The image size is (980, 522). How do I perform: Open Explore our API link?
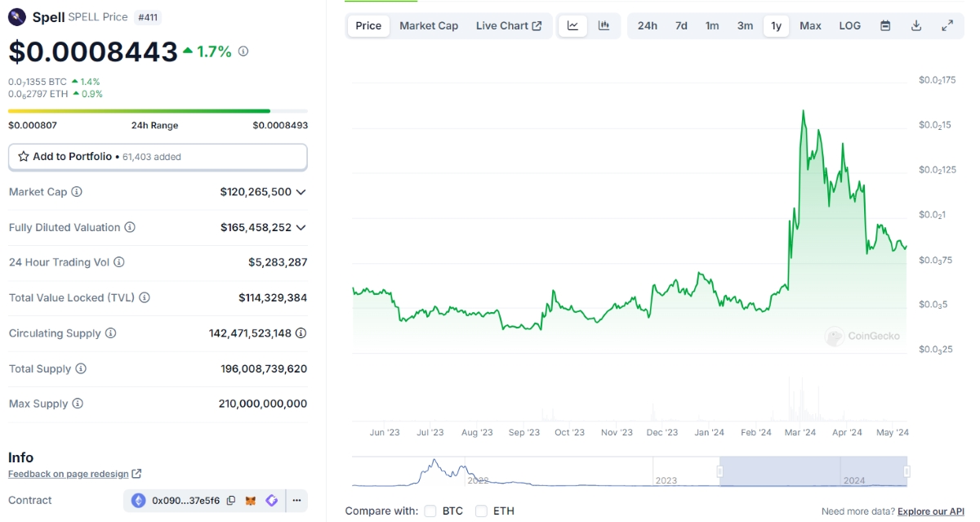click(x=930, y=511)
